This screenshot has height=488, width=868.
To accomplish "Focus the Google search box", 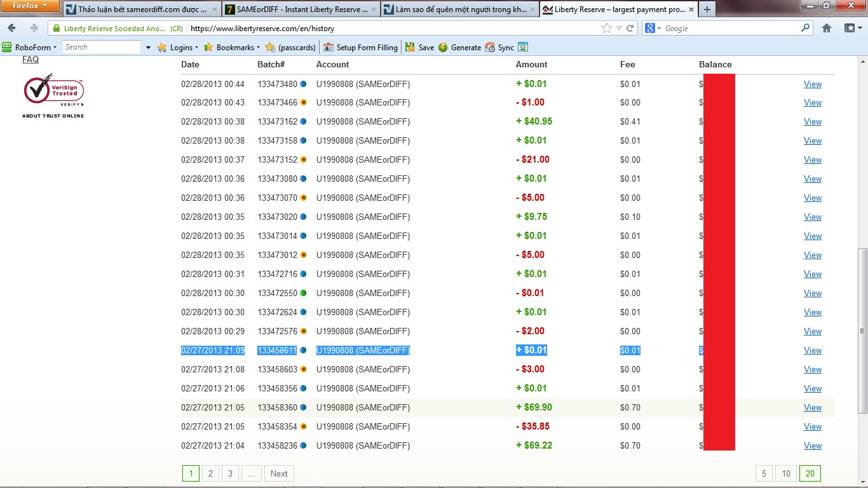I will (x=731, y=28).
